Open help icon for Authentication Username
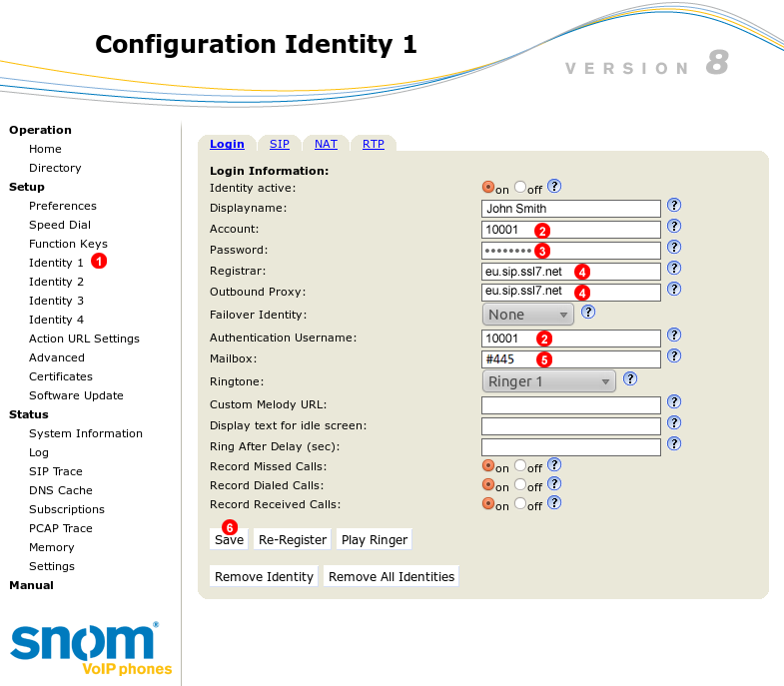 coord(674,335)
